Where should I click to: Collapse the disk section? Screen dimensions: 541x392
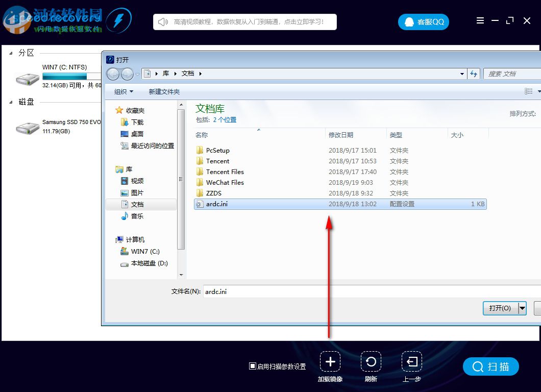pos(11,102)
